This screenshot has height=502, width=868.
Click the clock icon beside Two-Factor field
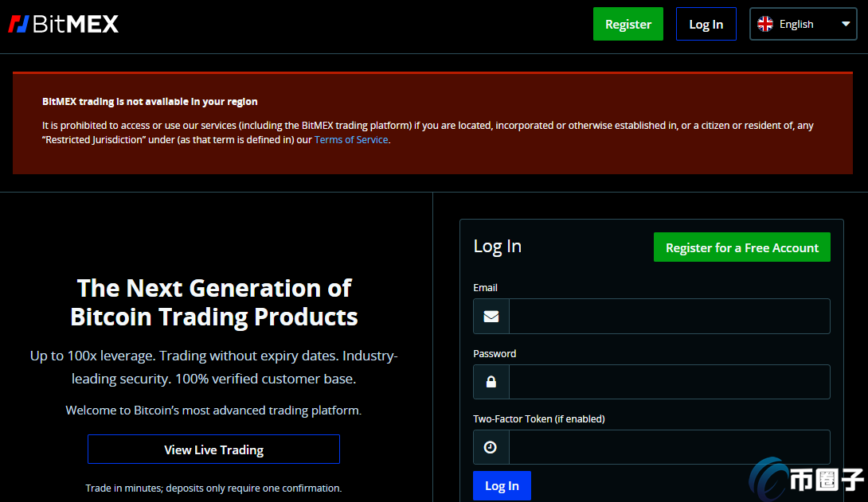(491, 447)
